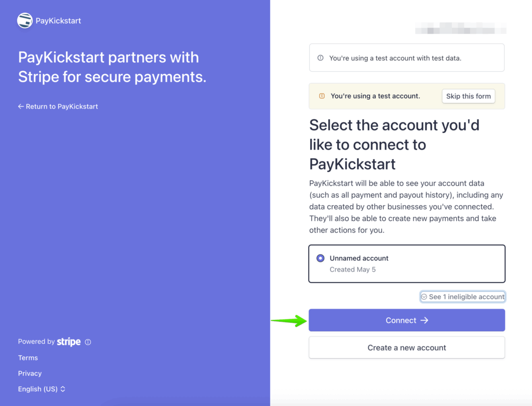Screen dimensions: 532x406
Task: Follow the Return to PayKickstart link
Action: tap(62, 106)
